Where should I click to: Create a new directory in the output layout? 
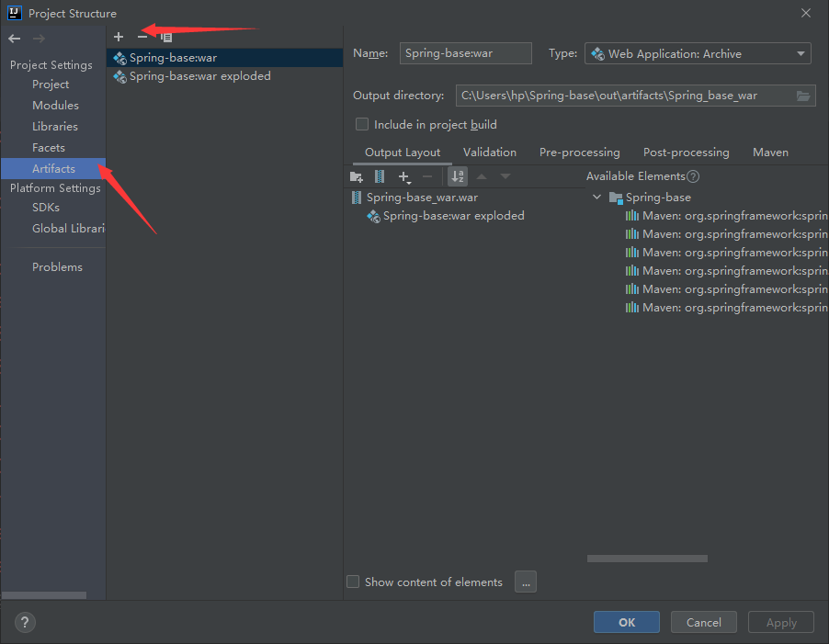coord(357,176)
